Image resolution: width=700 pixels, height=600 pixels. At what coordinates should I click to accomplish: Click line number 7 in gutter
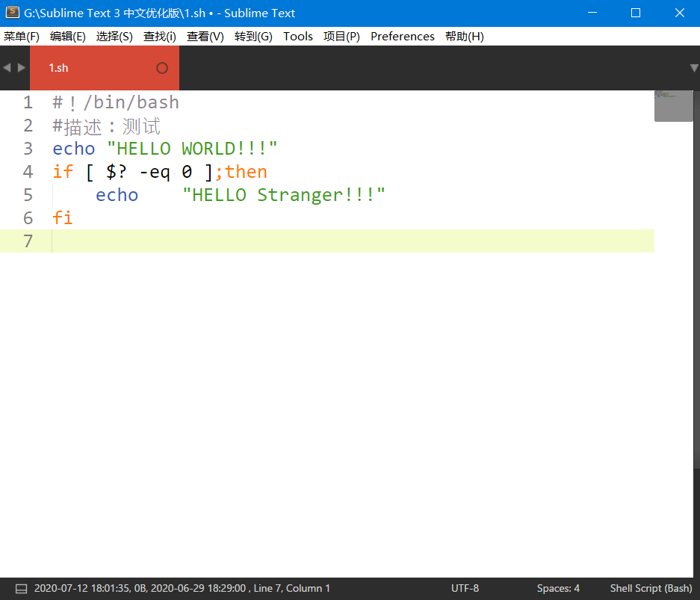[28, 241]
